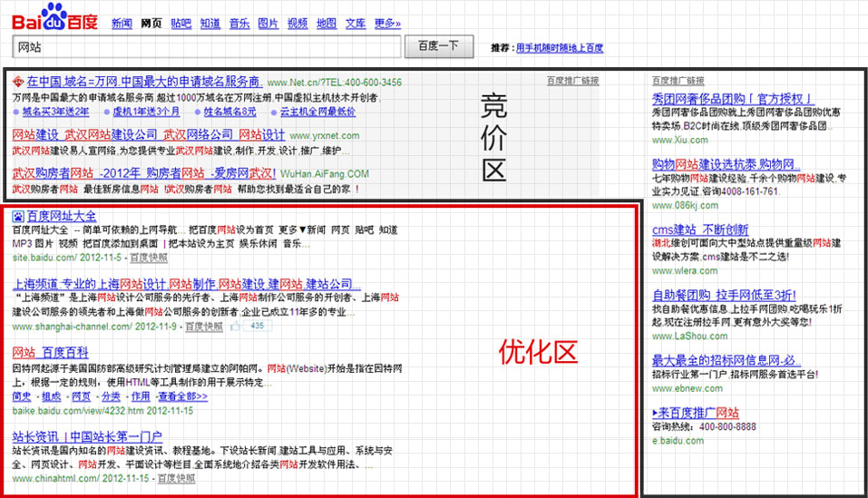This screenshot has width=868, height=498.
Task: Open the 视频 tab
Action: click(x=297, y=24)
